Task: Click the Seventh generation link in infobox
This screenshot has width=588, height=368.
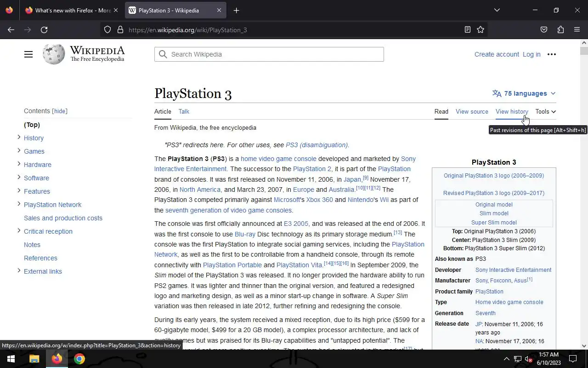Action: click(485, 313)
